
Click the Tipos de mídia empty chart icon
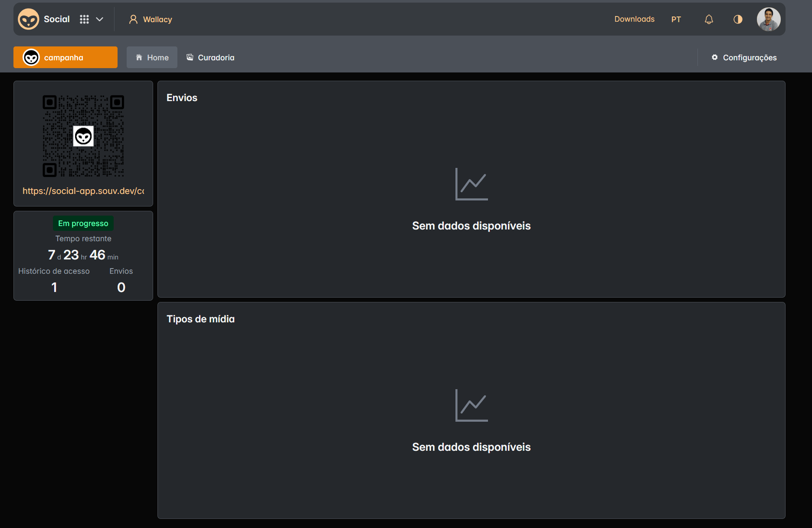(x=471, y=405)
